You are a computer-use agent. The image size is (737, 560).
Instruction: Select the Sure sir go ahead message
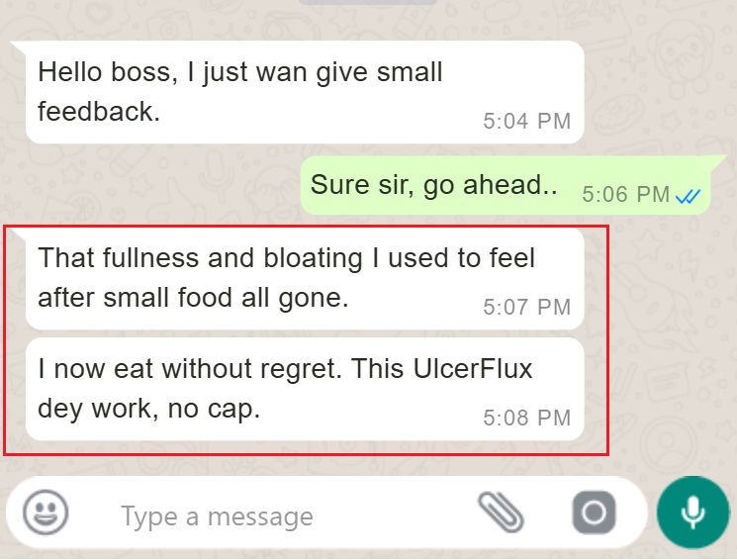coord(506,185)
